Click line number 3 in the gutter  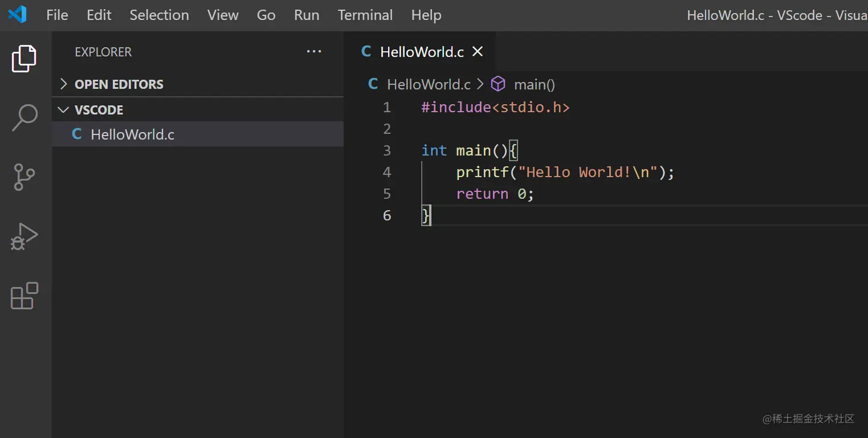point(387,150)
